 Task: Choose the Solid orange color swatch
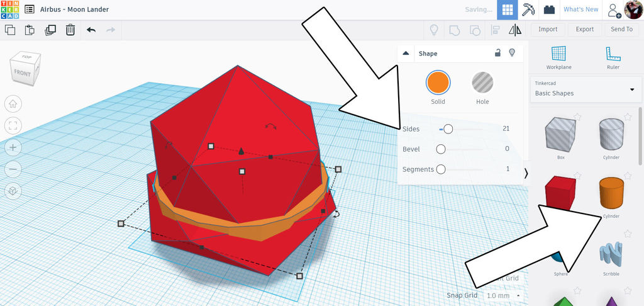coord(438,82)
